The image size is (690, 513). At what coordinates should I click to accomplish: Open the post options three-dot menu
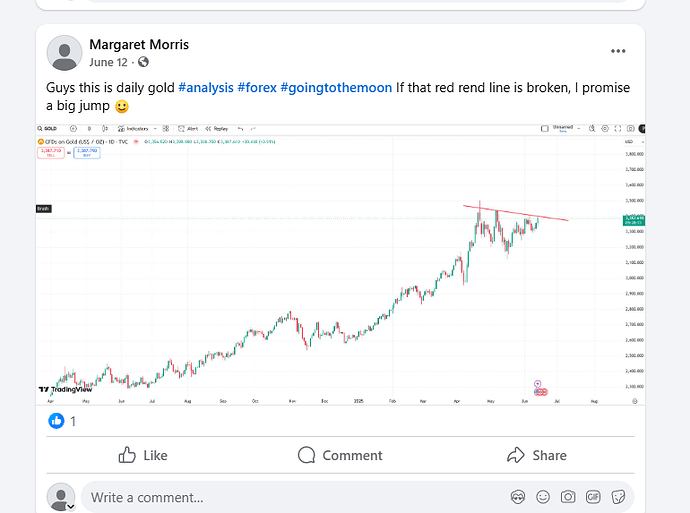pos(620,52)
